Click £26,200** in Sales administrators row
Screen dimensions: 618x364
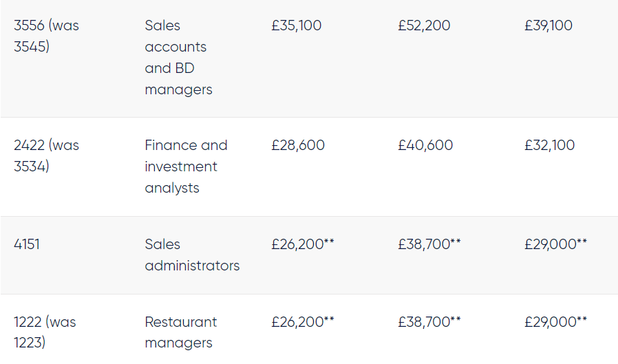click(x=303, y=245)
